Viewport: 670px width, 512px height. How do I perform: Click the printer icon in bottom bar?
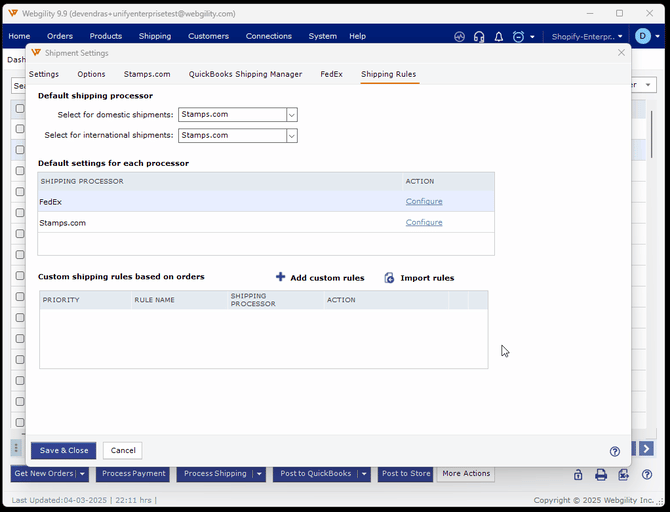601,475
